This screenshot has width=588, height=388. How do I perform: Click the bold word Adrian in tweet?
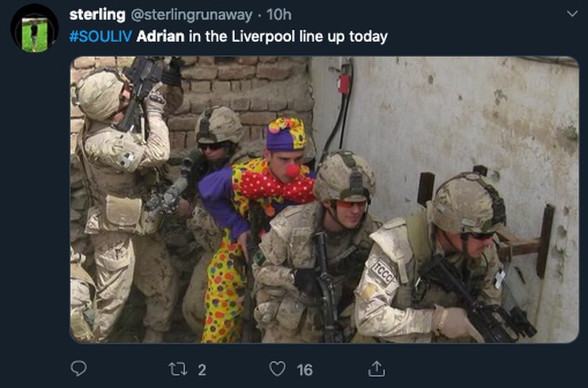click(x=161, y=37)
